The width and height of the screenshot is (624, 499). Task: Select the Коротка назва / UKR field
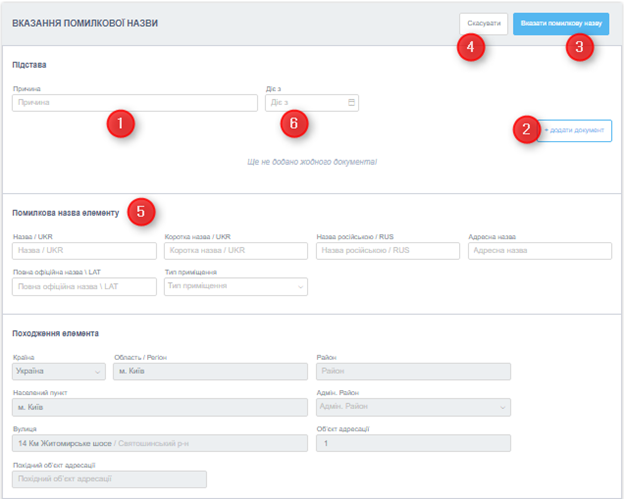pyautogui.click(x=235, y=251)
